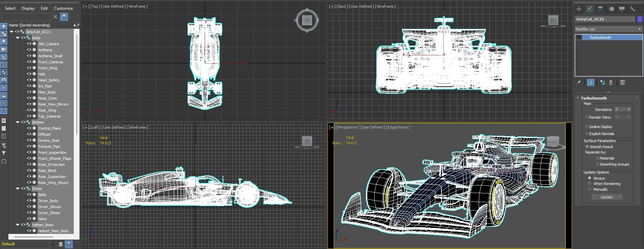Select the Manually update option
The height and width of the screenshot is (249, 644).
pos(589,189)
